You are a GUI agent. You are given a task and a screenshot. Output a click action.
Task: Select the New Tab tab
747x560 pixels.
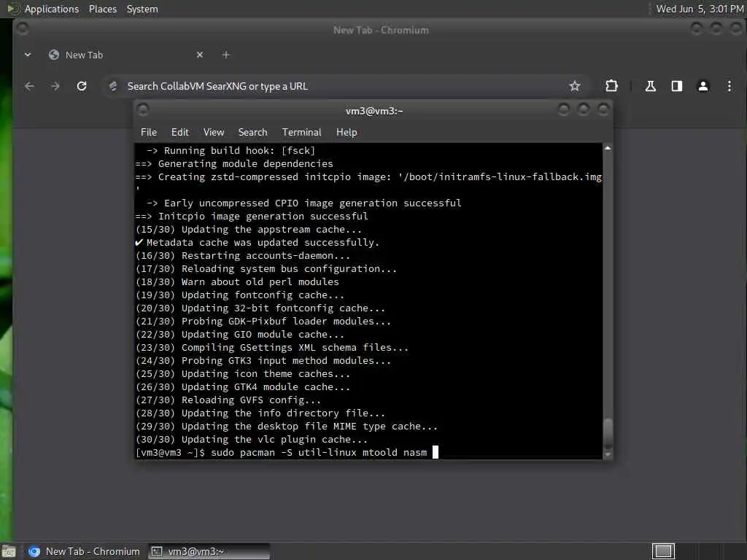coord(126,55)
